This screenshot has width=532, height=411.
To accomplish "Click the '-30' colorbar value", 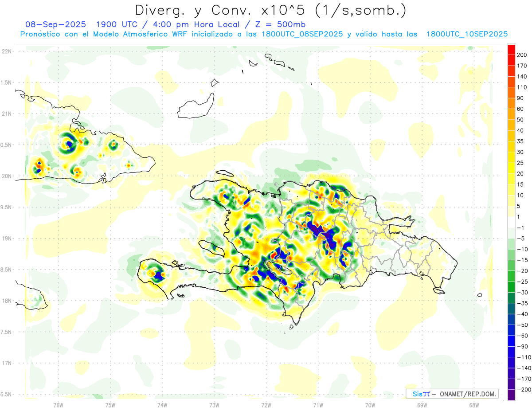I will point(522,293).
